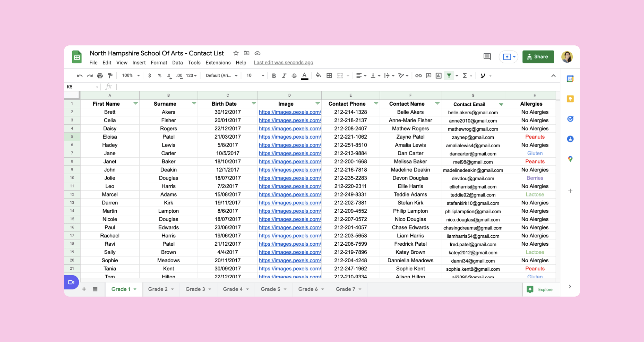Open text wrapping dropdown
The height and width of the screenshot is (342, 644).
click(x=389, y=76)
